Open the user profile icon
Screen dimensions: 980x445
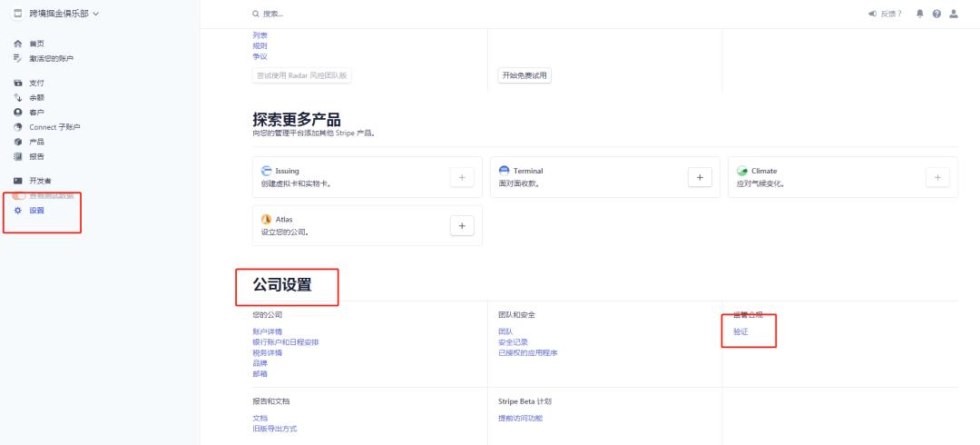pos(953,14)
